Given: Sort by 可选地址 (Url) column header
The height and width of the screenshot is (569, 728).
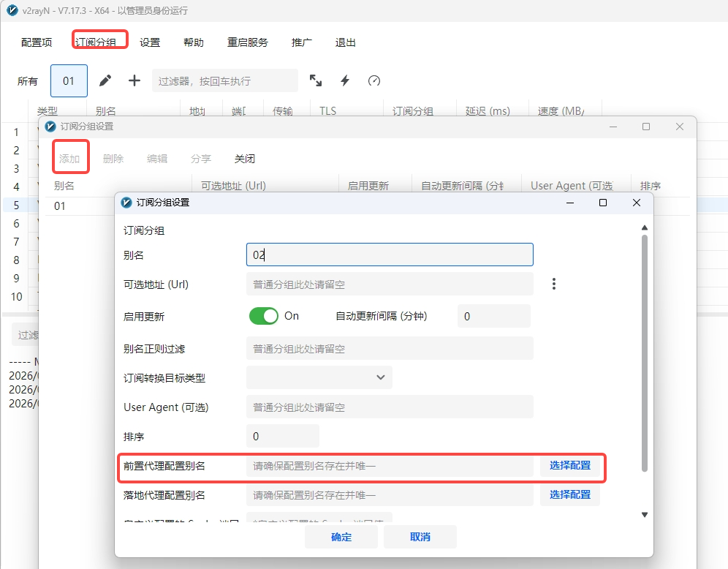Looking at the screenshot, I should (x=234, y=186).
